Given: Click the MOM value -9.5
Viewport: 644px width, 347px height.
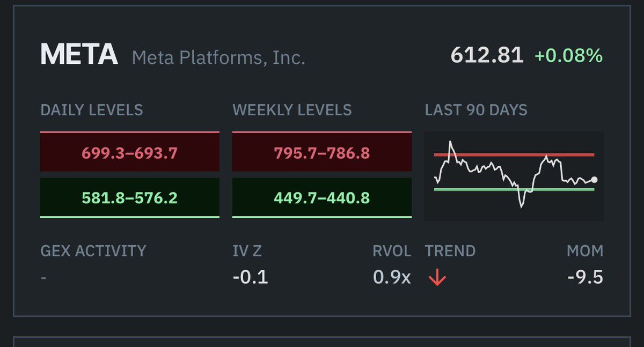Looking at the screenshot, I should [x=586, y=277].
